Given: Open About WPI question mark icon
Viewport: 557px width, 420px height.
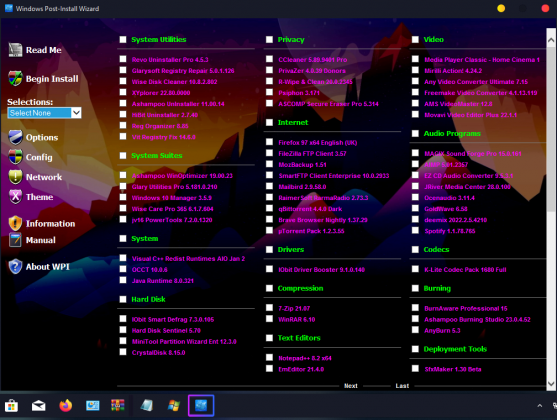Looking at the screenshot, I should click(x=15, y=266).
